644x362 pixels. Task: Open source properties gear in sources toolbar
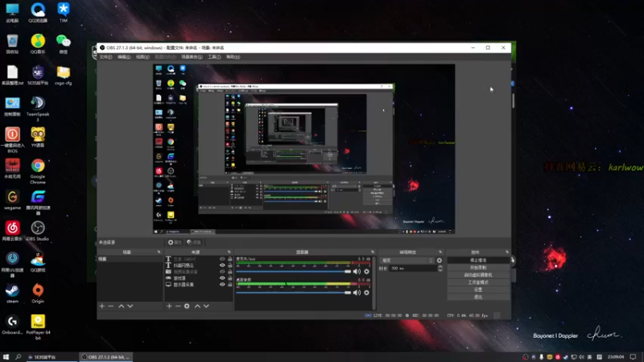coord(187,306)
